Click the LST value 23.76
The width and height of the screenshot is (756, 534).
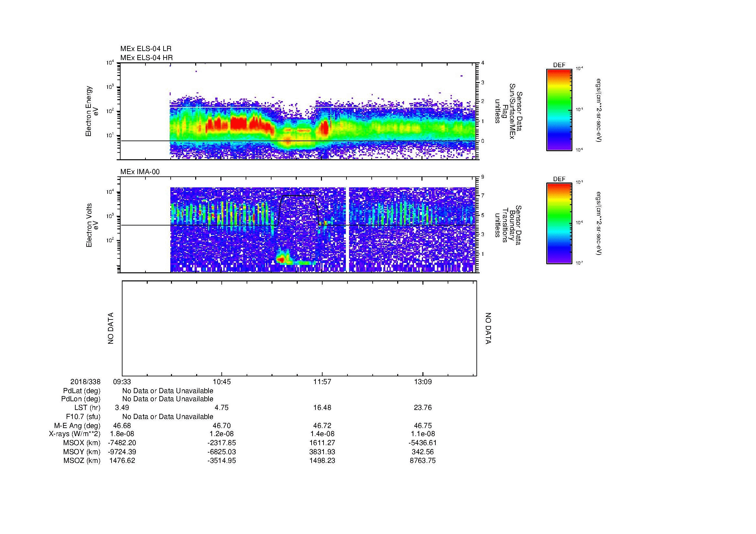point(423,408)
